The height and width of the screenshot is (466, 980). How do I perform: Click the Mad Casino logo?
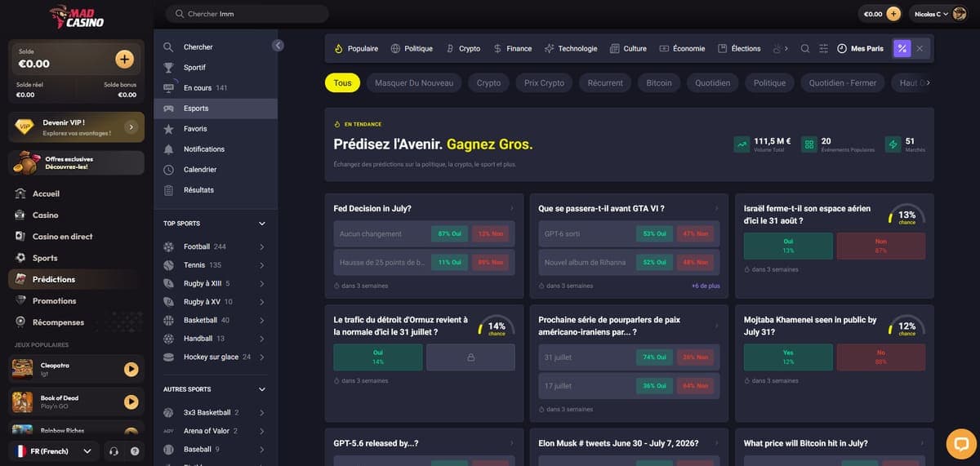76,16
